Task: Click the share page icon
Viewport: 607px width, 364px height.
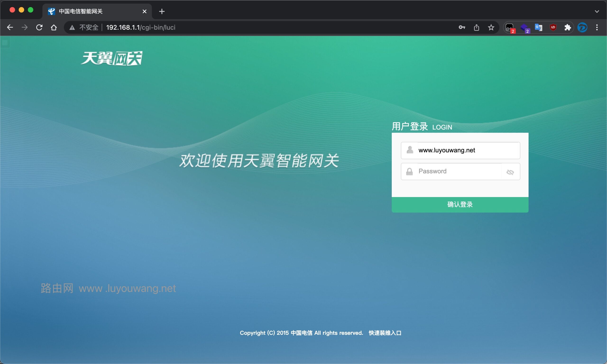Action: (476, 28)
